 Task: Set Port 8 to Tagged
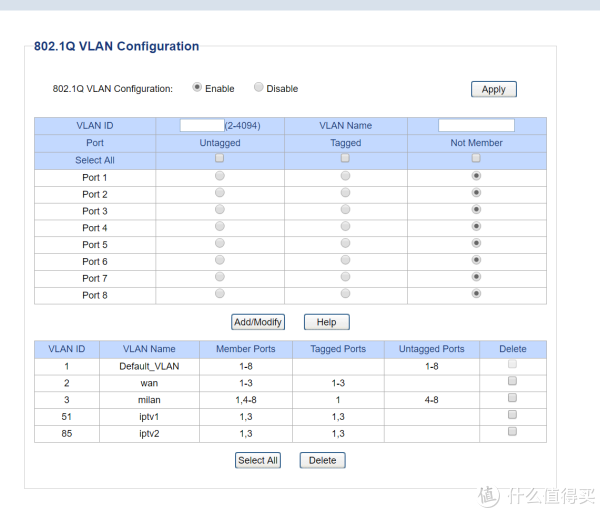[x=345, y=294]
